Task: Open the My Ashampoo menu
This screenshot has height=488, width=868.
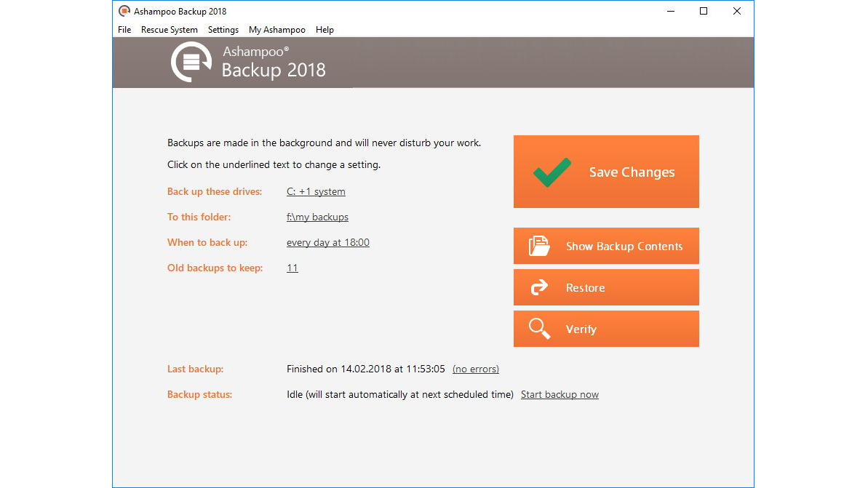Action: 276,30
